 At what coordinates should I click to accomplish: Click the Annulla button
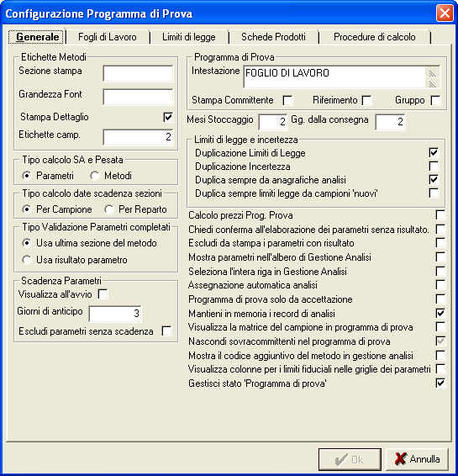click(417, 459)
